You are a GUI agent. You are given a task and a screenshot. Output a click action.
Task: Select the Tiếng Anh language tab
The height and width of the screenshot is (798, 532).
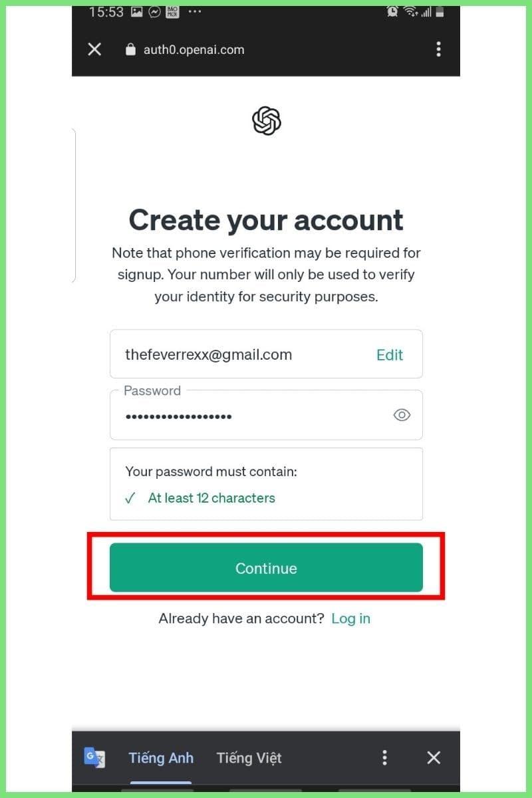pos(161,758)
